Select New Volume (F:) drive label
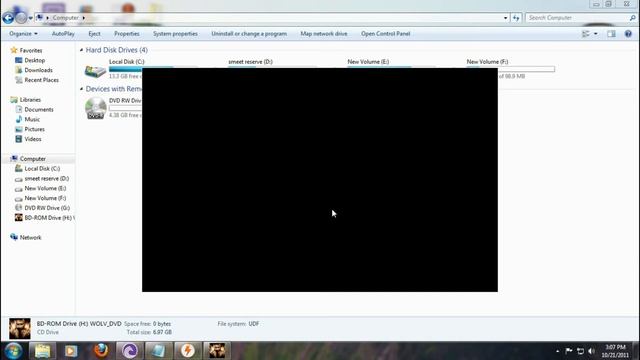The height and width of the screenshot is (360, 640). tap(487, 62)
